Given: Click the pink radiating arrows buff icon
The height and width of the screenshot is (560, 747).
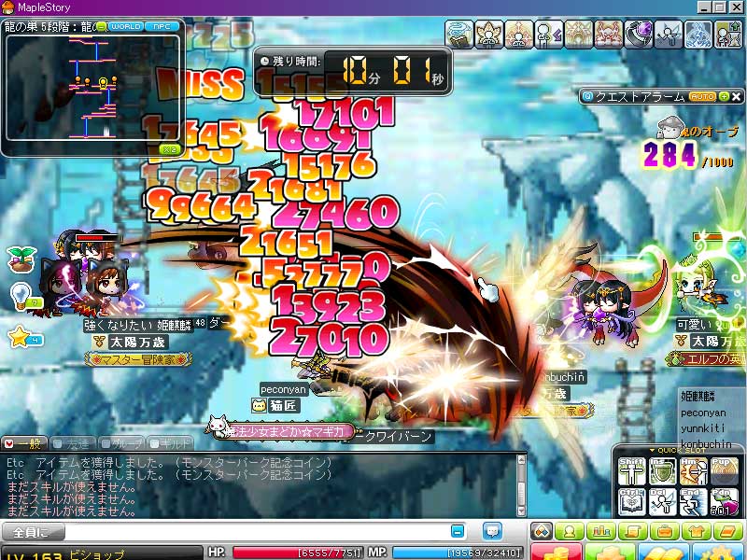Looking at the screenshot, I should [519, 35].
